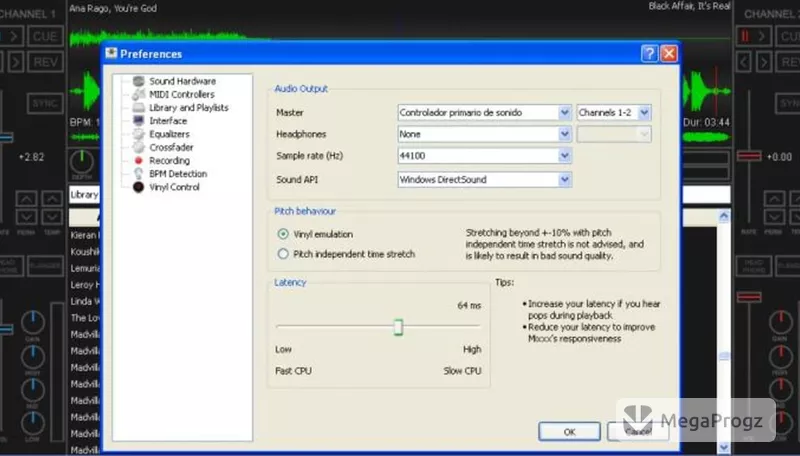This screenshot has width=800, height=456.
Task: Click the MIDI Controllers icon
Action: (x=138, y=94)
